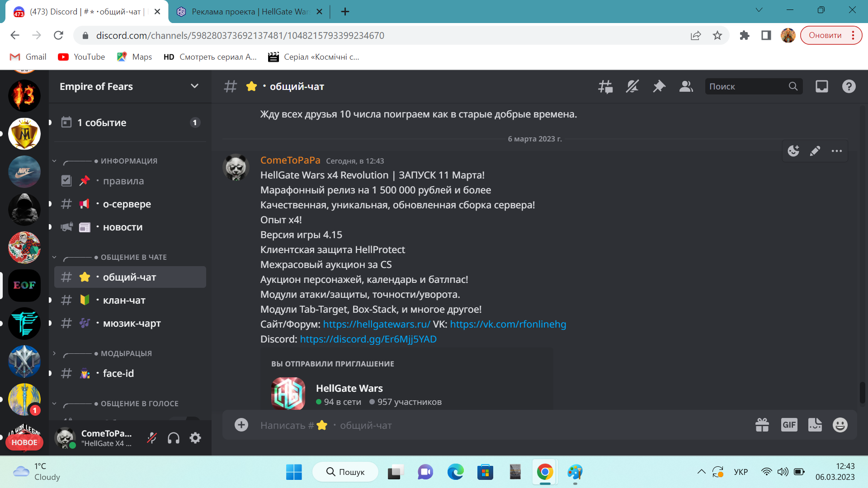The height and width of the screenshot is (488, 868).
Task: Open the о-сервере channel
Action: (130, 204)
